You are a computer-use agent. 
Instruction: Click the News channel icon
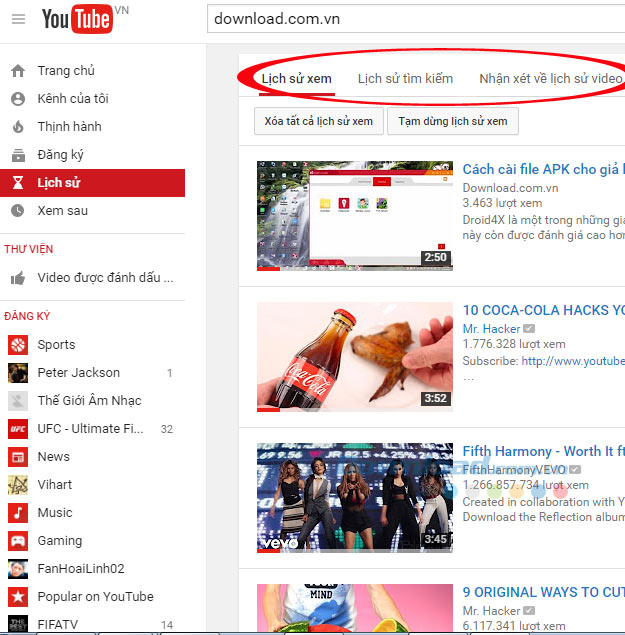[x=18, y=457]
